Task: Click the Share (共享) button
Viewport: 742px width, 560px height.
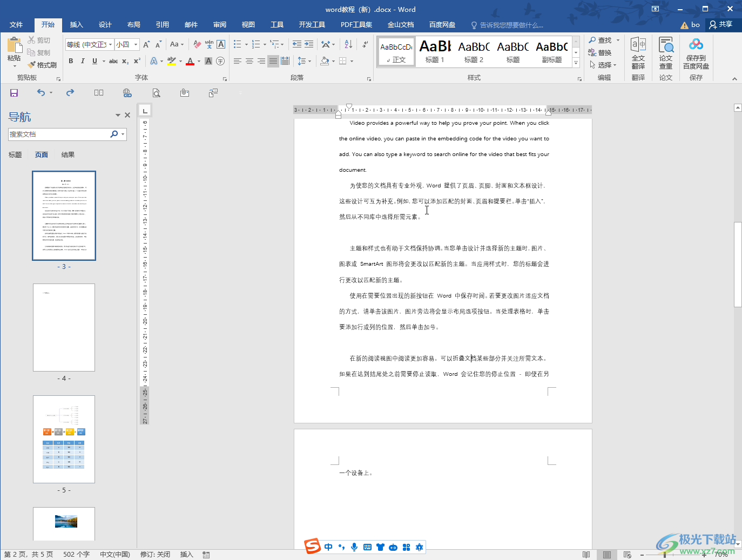Action: click(x=721, y=24)
